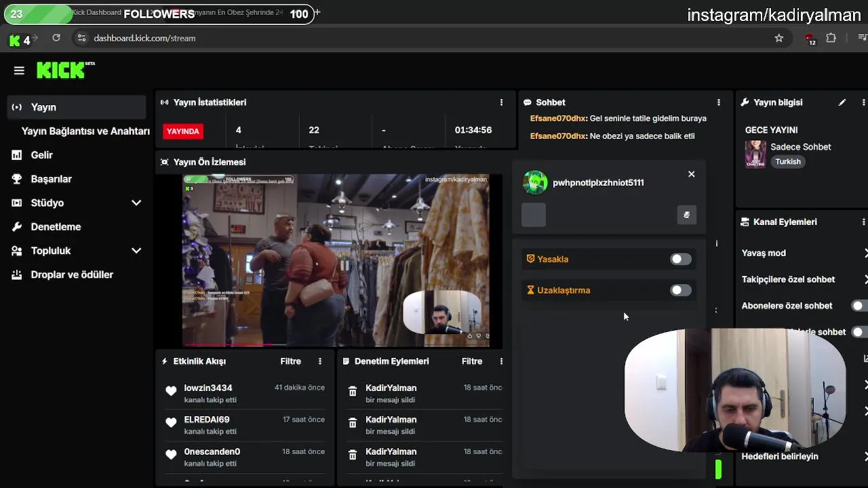Viewport: 868px width, 488px height.
Task: Click the ELREDAI69 follower name
Action: point(207,420)
